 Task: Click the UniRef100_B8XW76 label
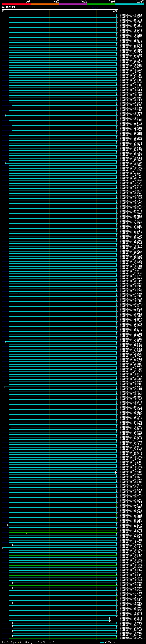point(131,447)
